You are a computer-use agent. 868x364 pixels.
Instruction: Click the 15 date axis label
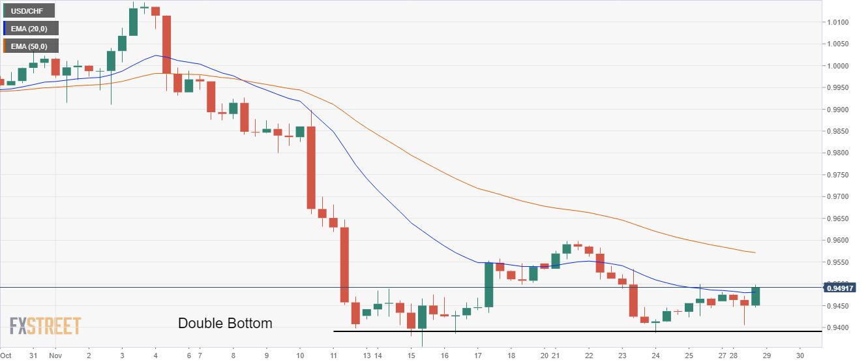412,356
